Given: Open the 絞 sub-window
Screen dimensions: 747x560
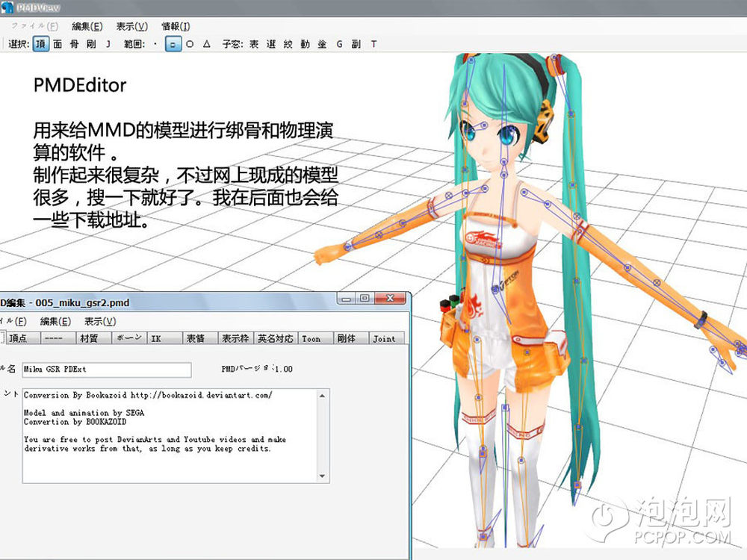Looking at the screenshot, I should click(288, 44).
